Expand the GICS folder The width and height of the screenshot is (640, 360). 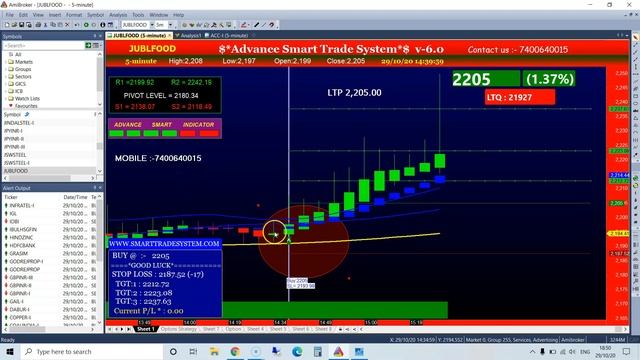pos(6,84)
